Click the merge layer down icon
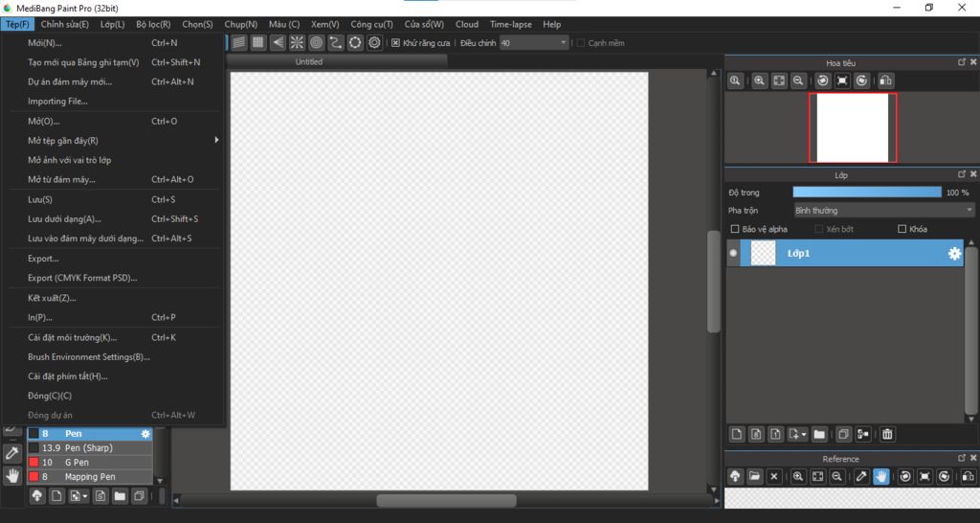The height and width of the screenshot is (523, 980). click(863, 434)
